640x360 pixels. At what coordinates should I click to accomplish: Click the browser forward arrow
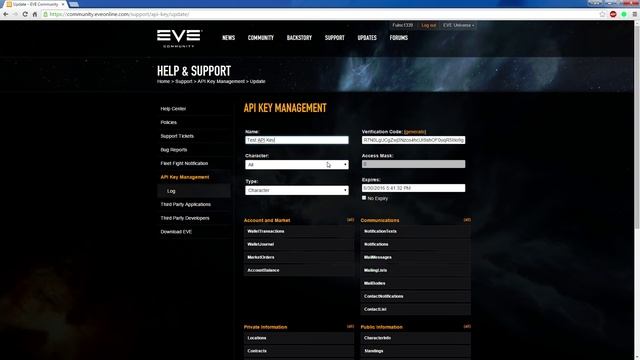click(x=15, y=14)
